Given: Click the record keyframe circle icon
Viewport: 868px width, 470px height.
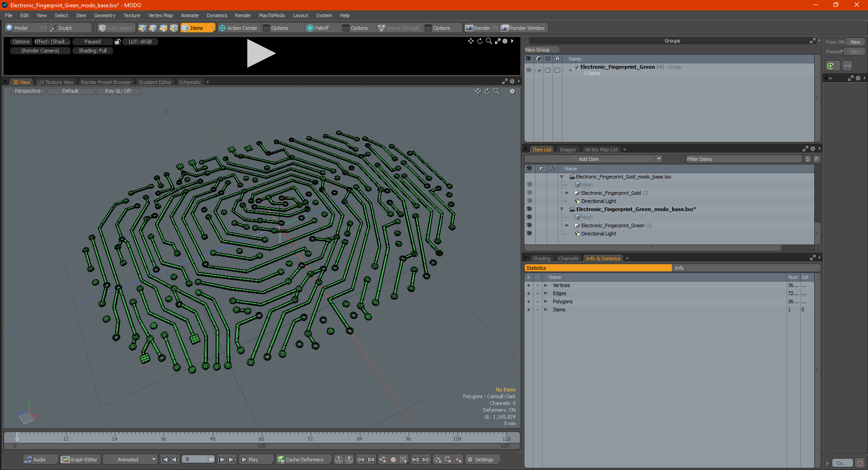Looking at the screenshot, I should [x=393, y=460].
